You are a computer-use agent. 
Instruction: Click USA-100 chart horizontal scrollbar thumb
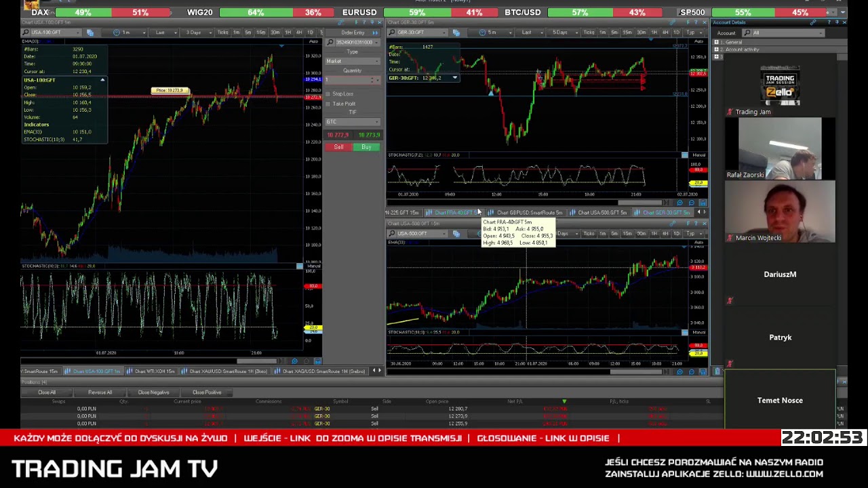pos(256,361)
